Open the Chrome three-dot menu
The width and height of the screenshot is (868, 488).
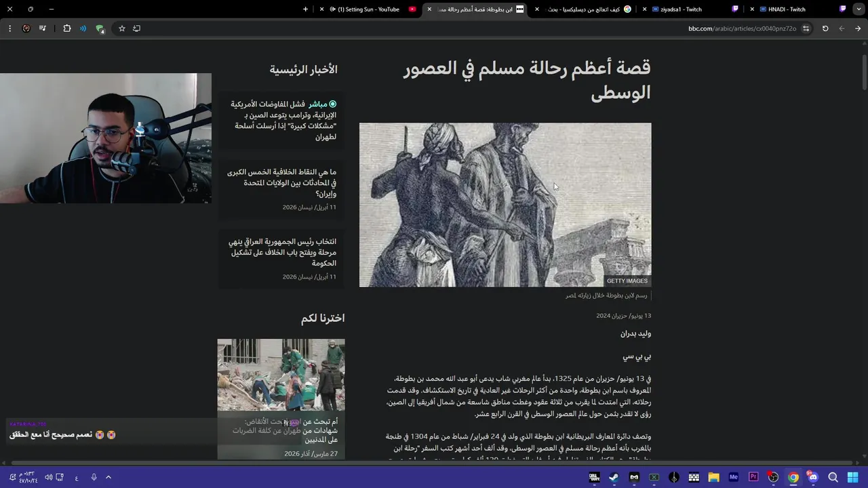[x=9, y=28]
